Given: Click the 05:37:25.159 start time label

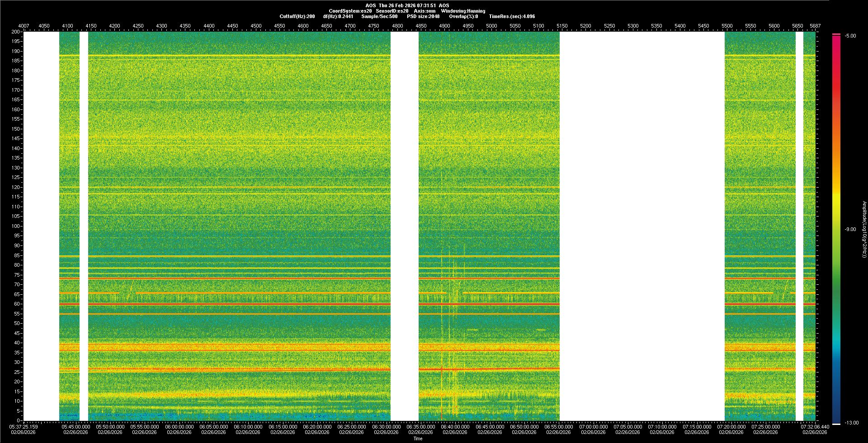Looking at the screenshot, I should click(23, 426).
